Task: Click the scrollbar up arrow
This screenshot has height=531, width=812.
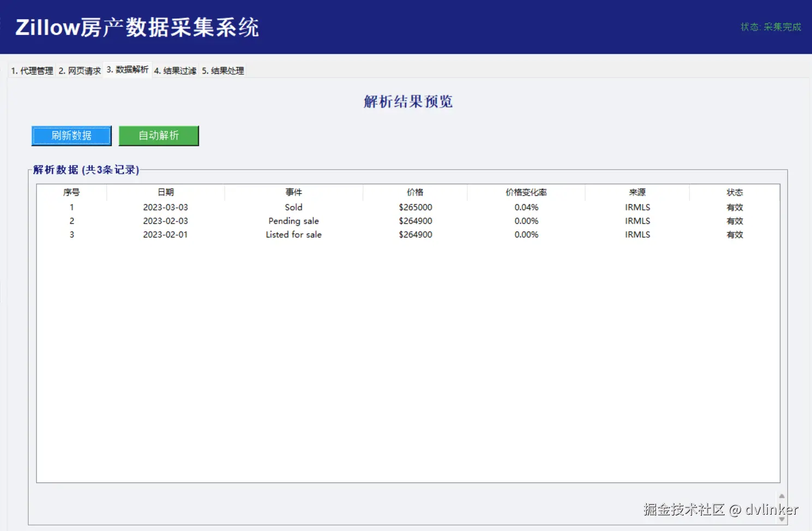Action: click(781, 496)
